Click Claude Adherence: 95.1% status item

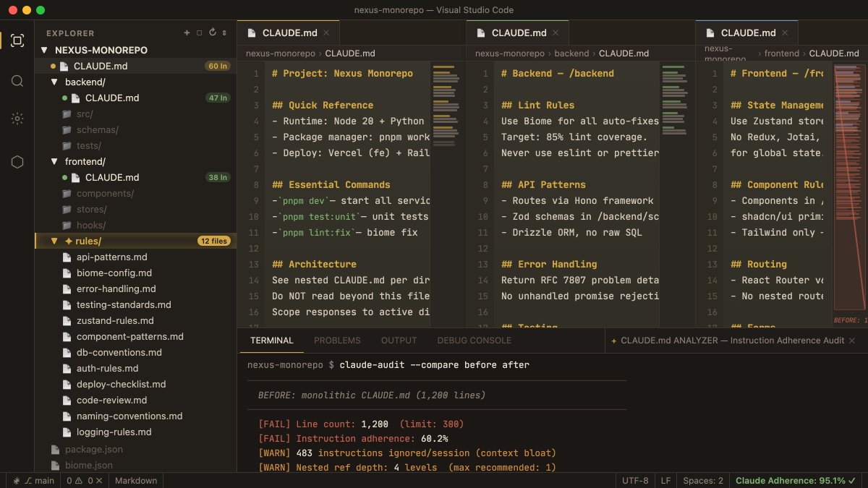[x=796, y=480]
